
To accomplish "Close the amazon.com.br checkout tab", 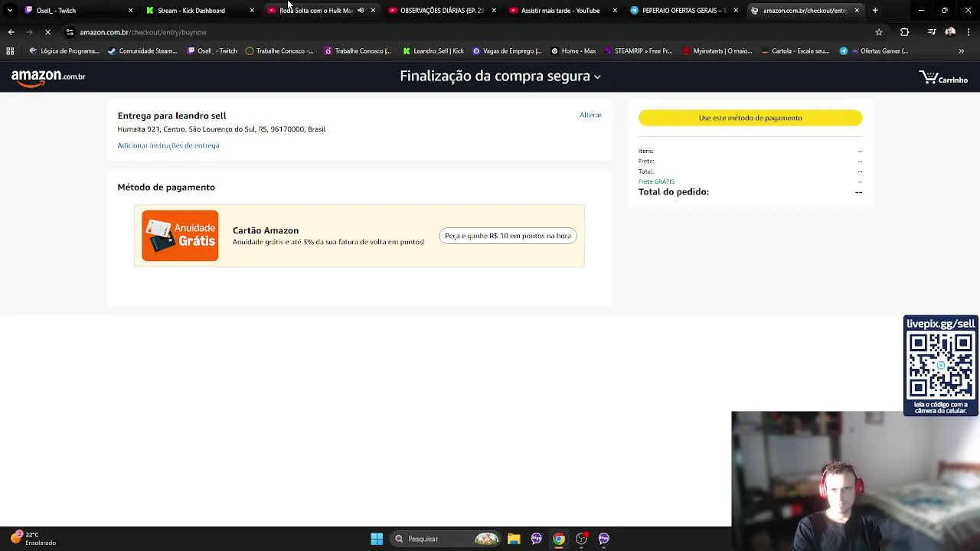I will tap(857, 11).
